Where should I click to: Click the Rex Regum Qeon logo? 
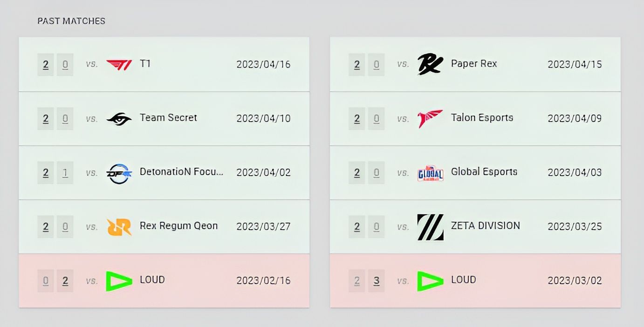point(119,226)
